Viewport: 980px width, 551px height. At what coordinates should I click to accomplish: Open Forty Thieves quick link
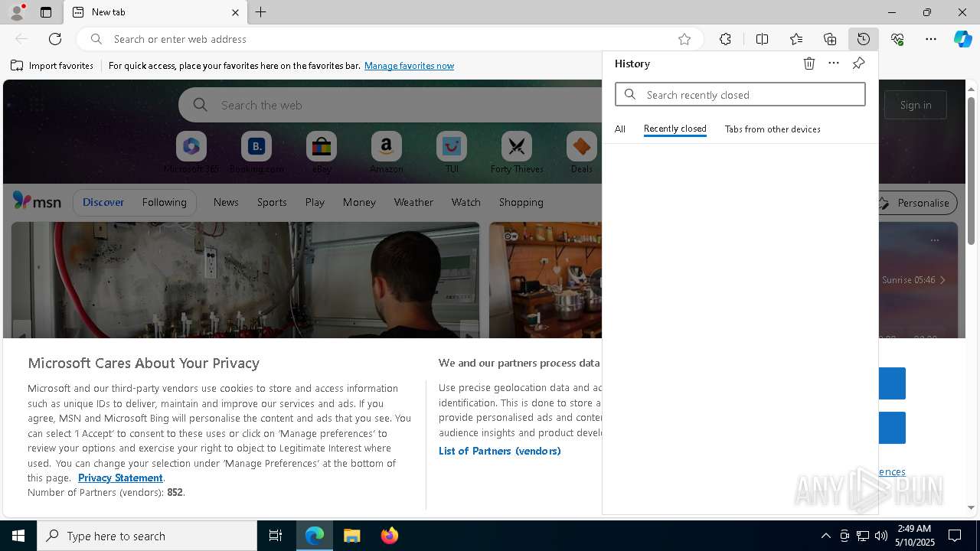[517, 153]
